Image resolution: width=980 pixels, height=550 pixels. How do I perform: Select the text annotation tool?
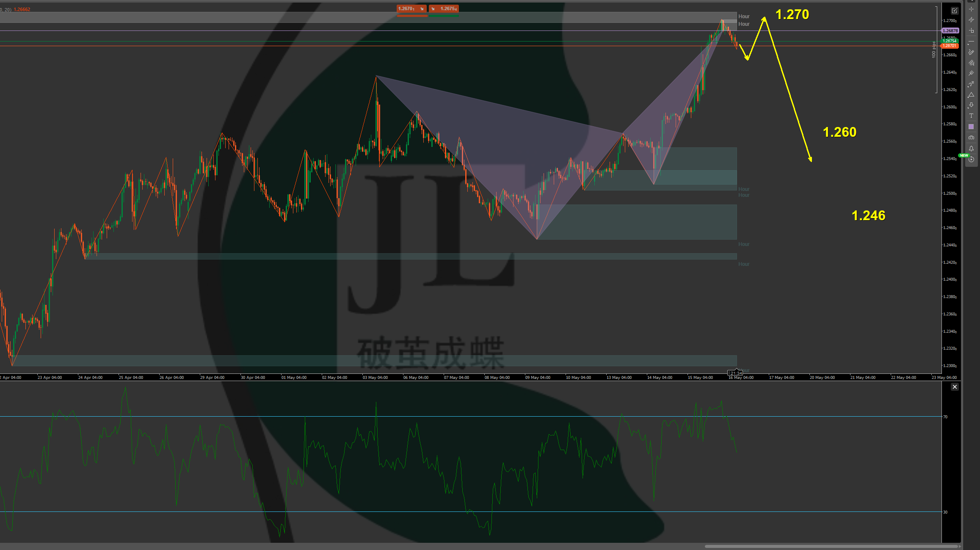[971, 116]
